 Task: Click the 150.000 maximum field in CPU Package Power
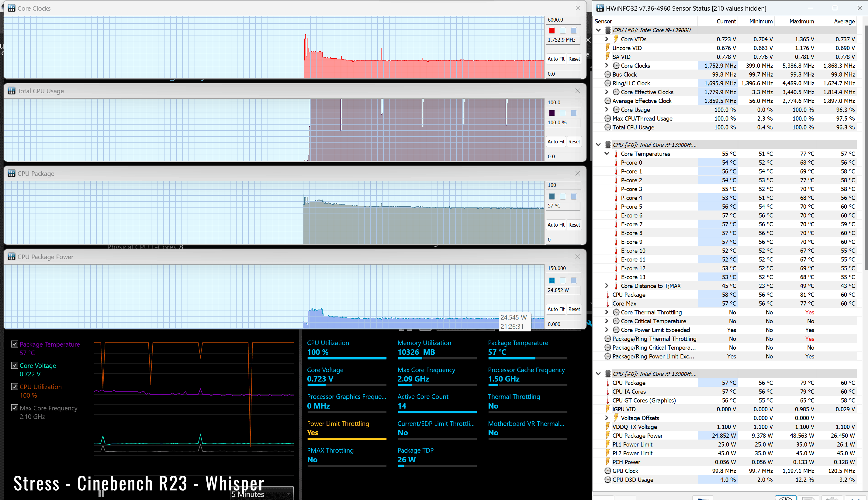point(564,268)
